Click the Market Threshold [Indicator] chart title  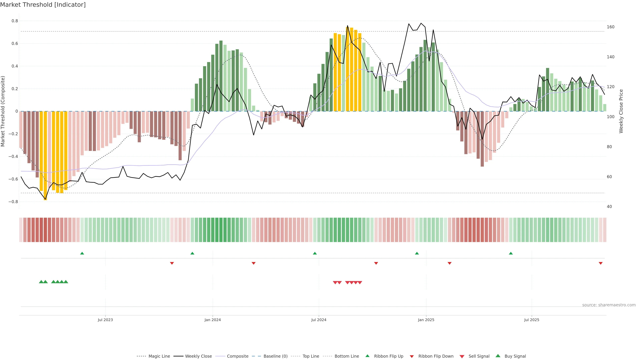point(43,5)
